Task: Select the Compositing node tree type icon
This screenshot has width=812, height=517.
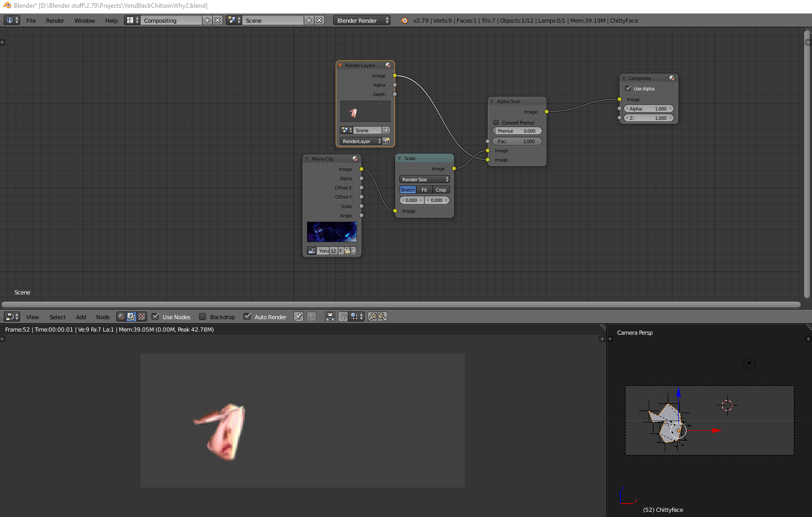Action: (131, 317)
